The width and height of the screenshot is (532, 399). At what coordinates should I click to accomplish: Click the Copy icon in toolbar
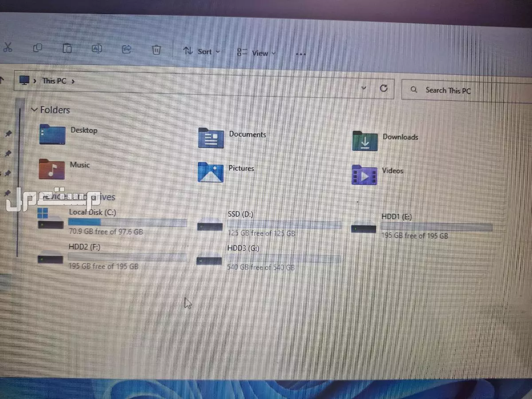pyautogui.click(x=38, y=48)
